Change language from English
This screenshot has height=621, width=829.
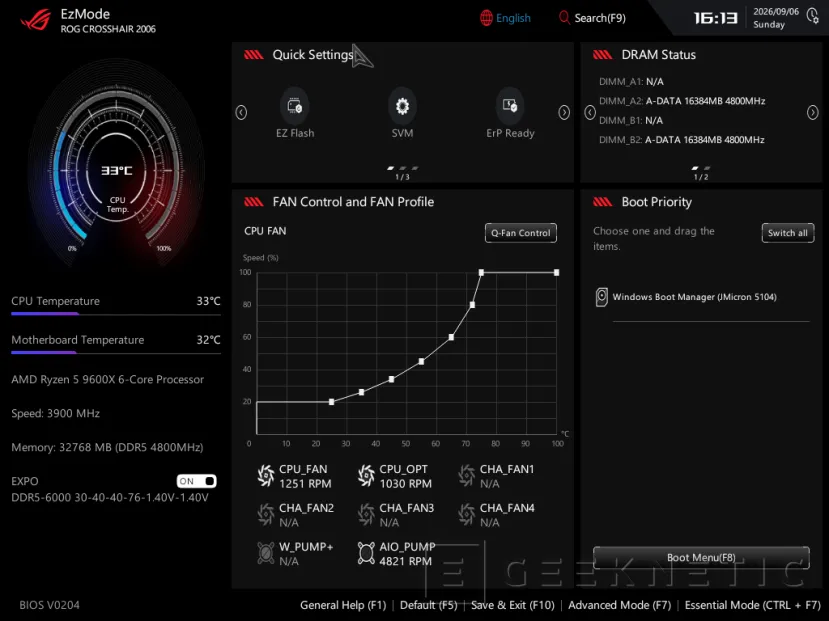click(x=513, y=18)
